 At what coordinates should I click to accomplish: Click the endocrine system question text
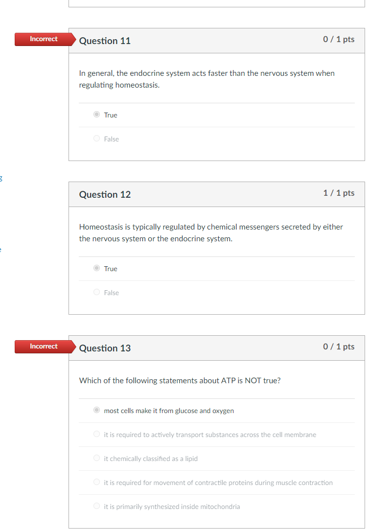pyautogui.click(x=207, y=79)
